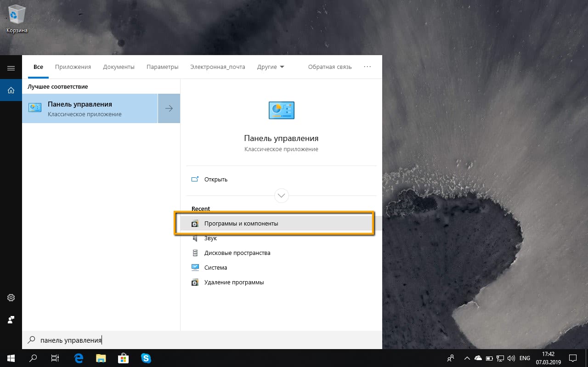Expand the Другие filter dropdown
The image size is (588, 367).
tap(271, 67)
